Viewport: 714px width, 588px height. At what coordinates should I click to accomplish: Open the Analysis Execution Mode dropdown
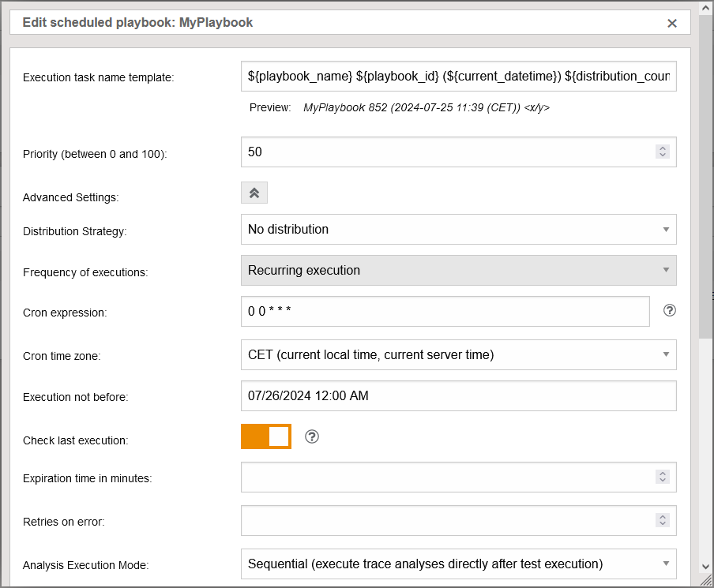pos(458,564)
